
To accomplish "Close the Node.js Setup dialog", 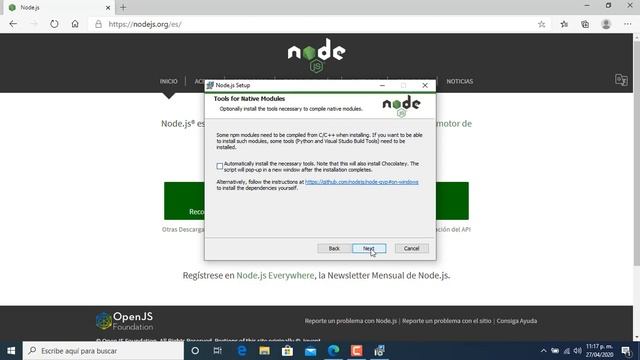I will 425,85.
